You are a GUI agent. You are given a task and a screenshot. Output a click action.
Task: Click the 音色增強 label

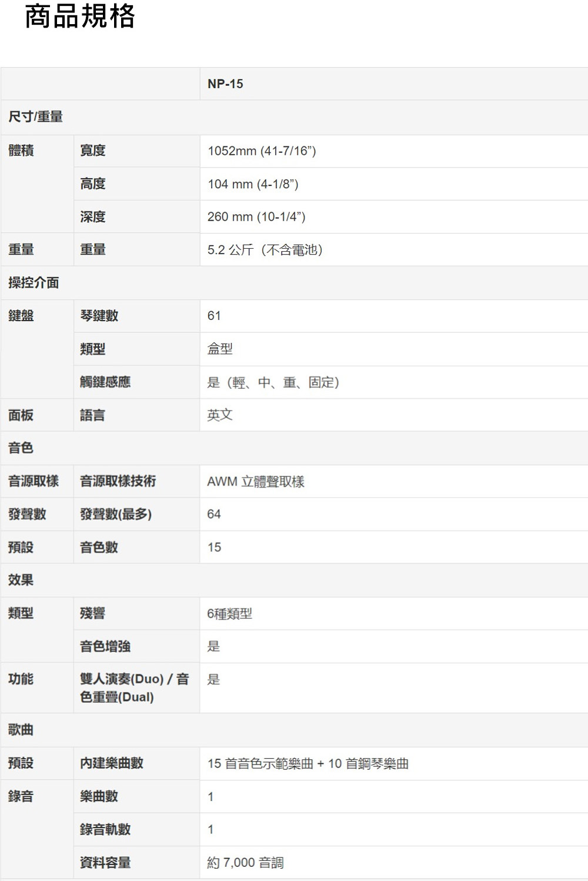(x=105, y=646)
